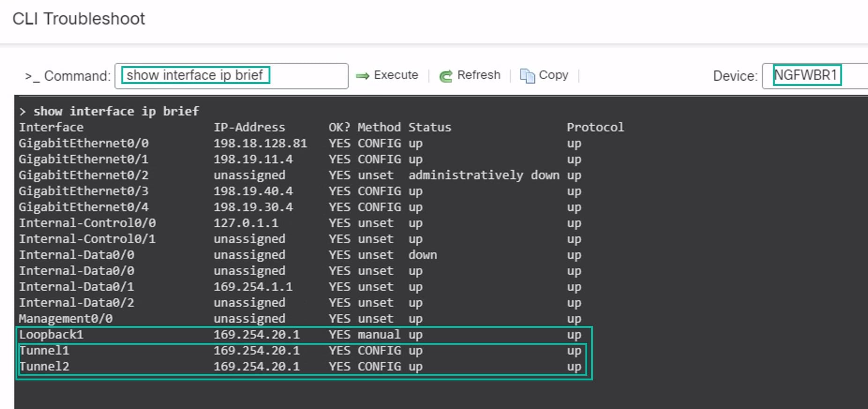This screenshot has width=868, height=409.
Task: Click the administratively down status text
Action: 484,175
